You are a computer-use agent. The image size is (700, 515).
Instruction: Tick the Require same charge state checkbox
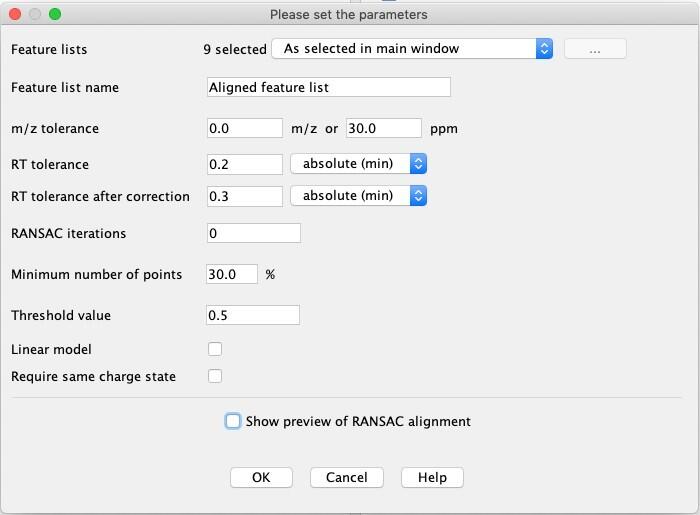[215, 376]
